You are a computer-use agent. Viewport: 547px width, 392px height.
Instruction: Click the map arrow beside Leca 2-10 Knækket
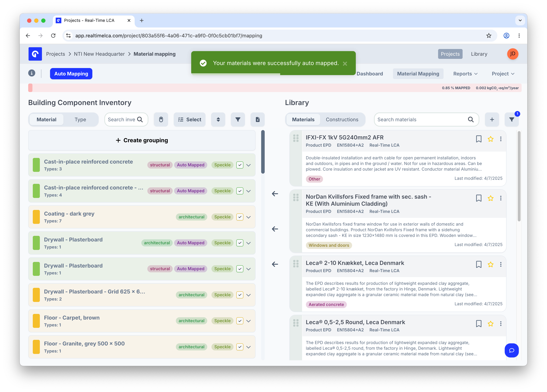tap(275, 264)
